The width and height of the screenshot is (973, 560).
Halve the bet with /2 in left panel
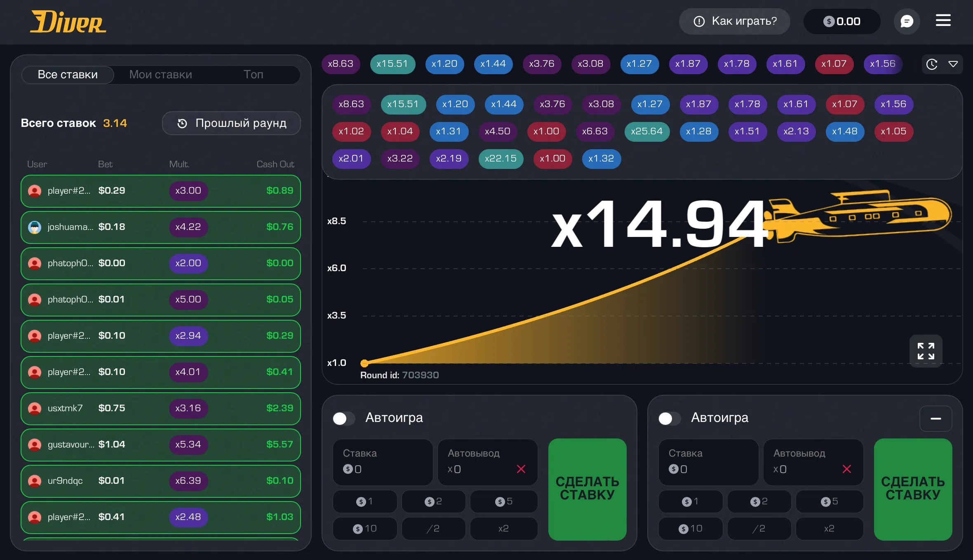point(433,529)
